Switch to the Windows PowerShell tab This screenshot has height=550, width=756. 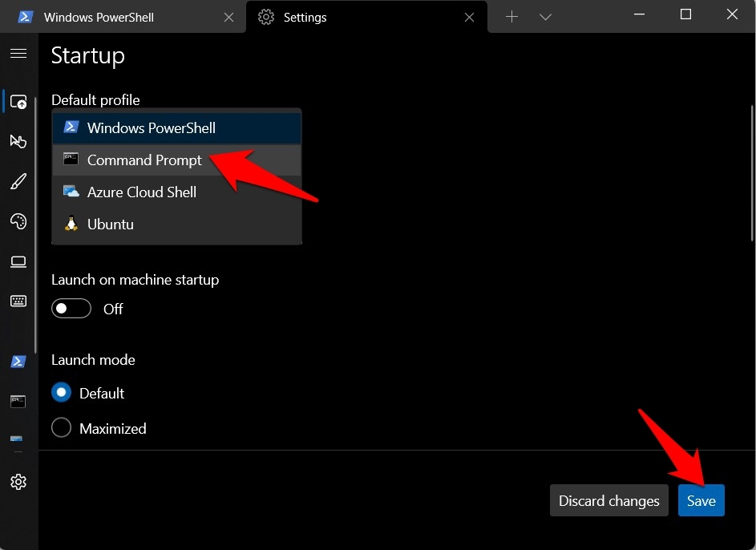tap(123, 18)
